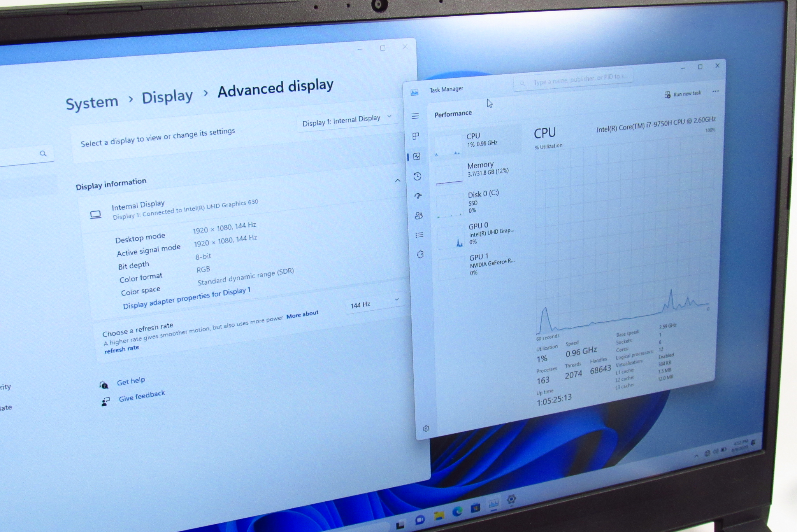
Task: Click Get help link
Action: click(131, 381)
